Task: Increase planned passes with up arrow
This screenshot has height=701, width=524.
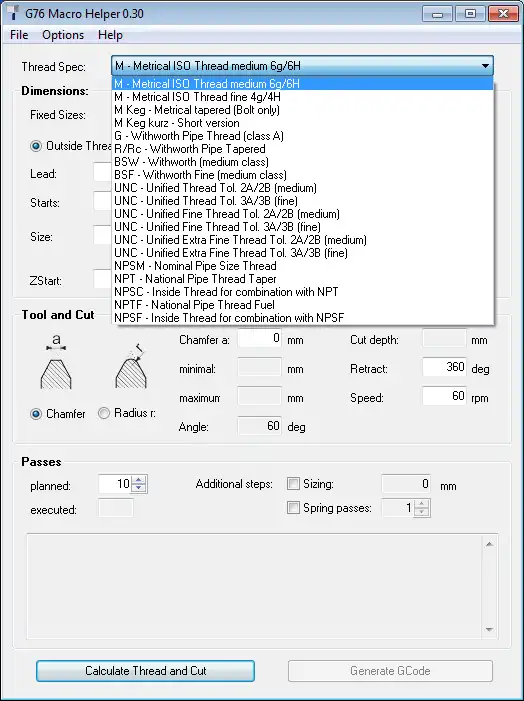Action: tap(139, 480)
